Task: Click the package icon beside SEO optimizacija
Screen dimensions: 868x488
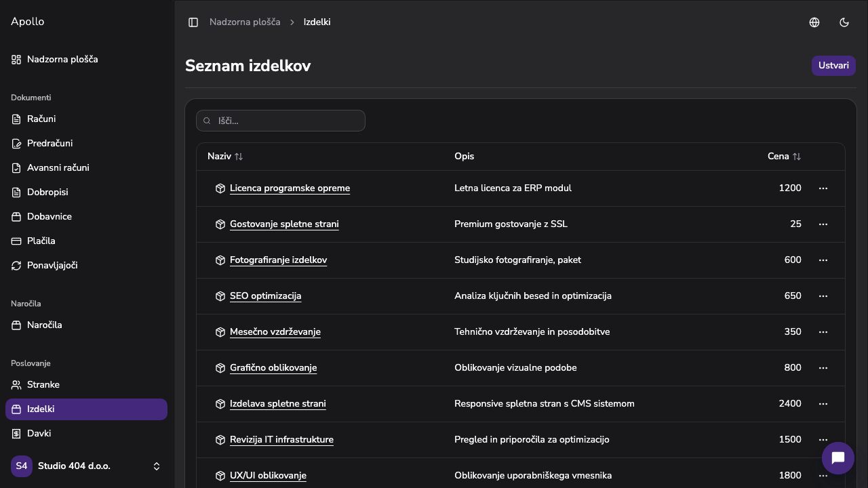Action: click(220, 296)
